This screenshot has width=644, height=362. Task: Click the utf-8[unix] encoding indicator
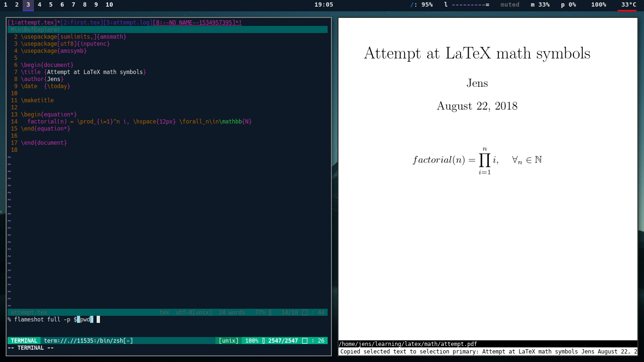coord(194,313)
